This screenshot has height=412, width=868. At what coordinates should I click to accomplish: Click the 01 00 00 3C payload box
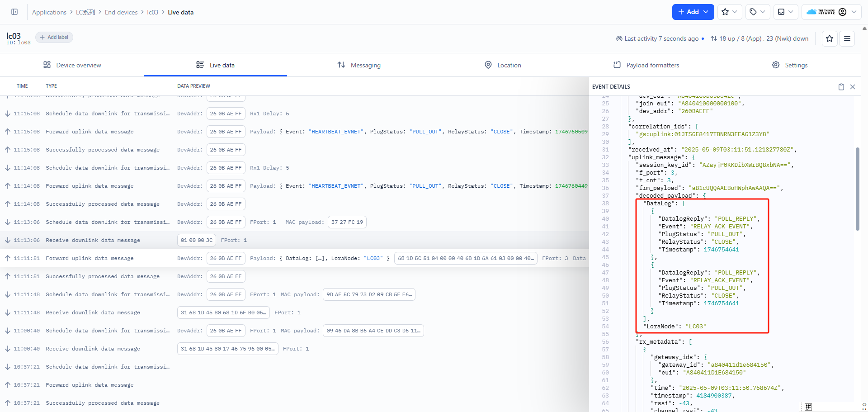[x=197, y=240]
